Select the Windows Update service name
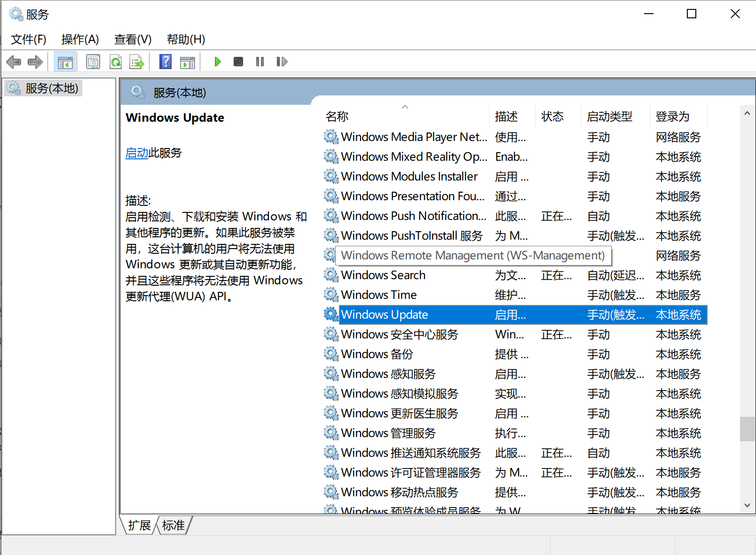 [385, 314]
